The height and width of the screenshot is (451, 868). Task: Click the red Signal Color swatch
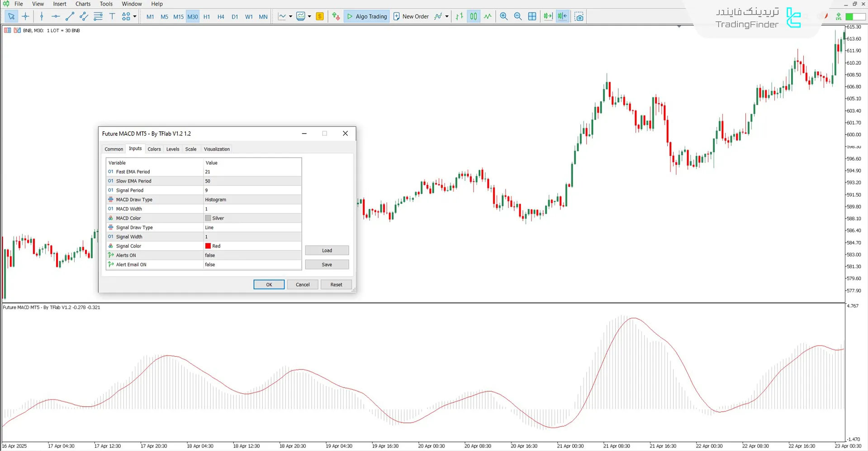[x=208, y=246]
